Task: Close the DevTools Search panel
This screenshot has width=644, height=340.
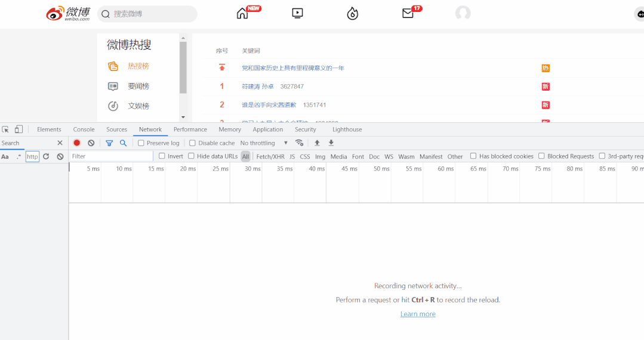Action: [x=60, y=143]
